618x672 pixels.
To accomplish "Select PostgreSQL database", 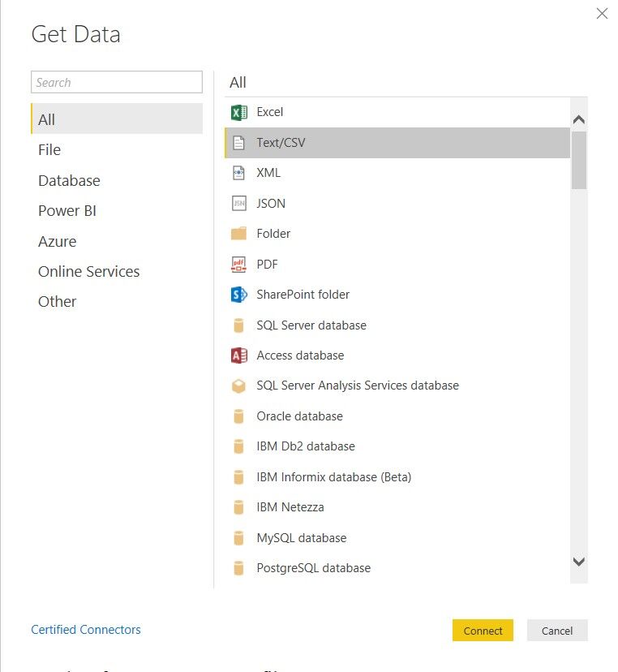I will coord(311,568).
